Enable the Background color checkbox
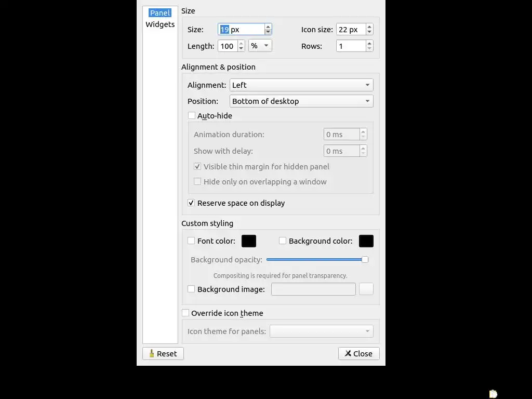Screen dimensions: 532x399 pos(283,241)
